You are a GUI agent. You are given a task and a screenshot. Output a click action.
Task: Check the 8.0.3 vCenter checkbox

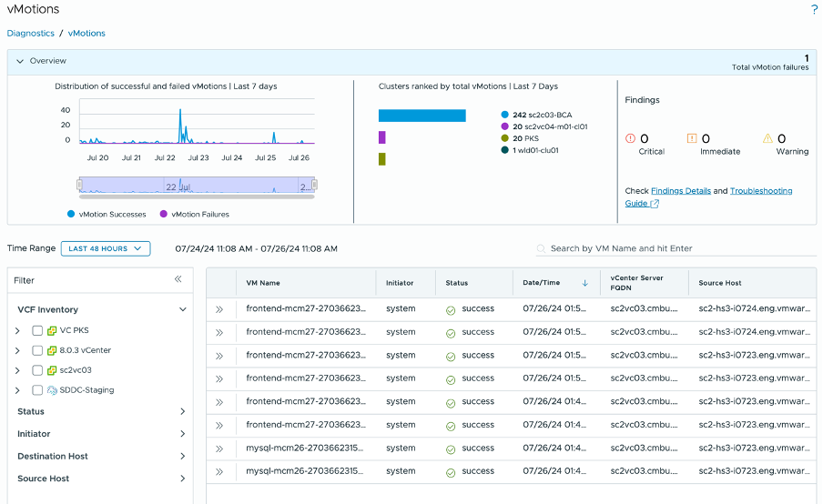coord(37,350)
